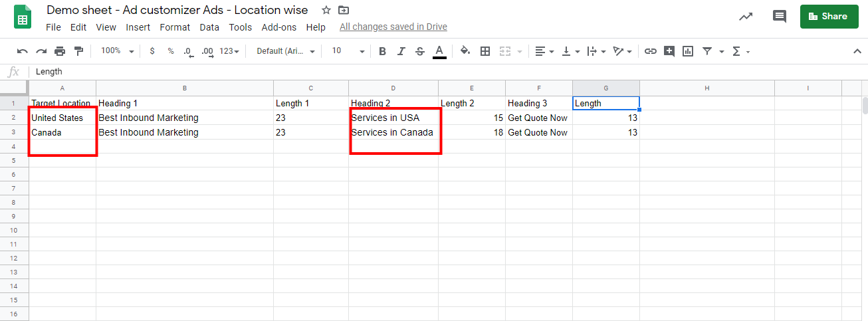Open the View menu

click(106, 27)
